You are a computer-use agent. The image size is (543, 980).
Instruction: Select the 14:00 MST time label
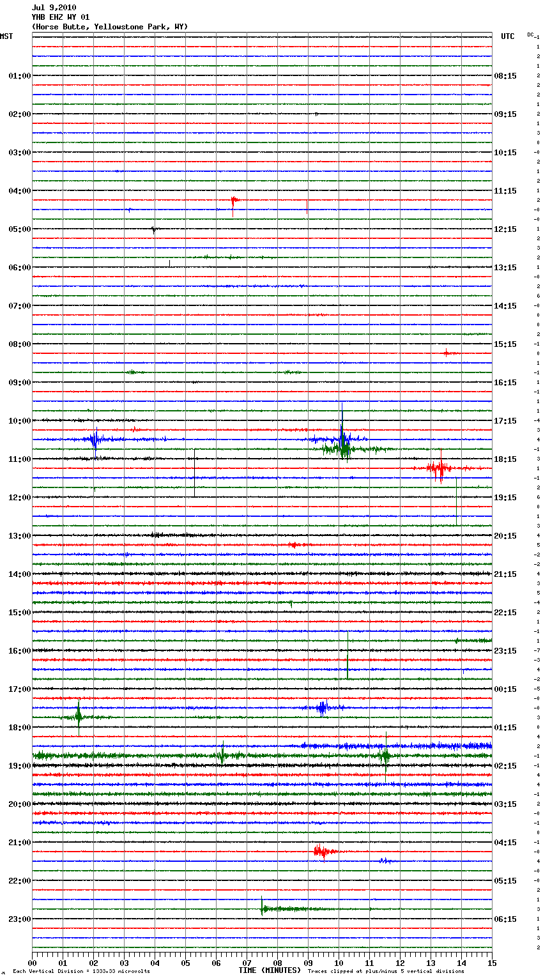pyautogui.click(x=20, y=574)
